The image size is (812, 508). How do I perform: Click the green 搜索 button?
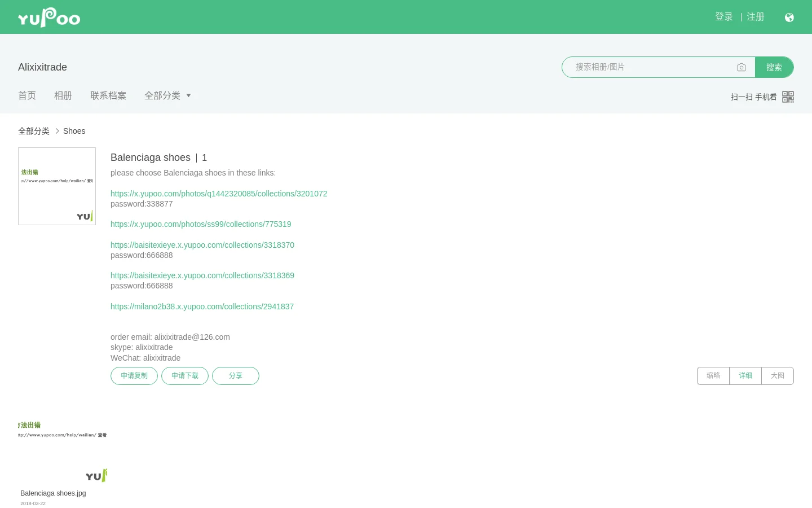pos(774,67)
